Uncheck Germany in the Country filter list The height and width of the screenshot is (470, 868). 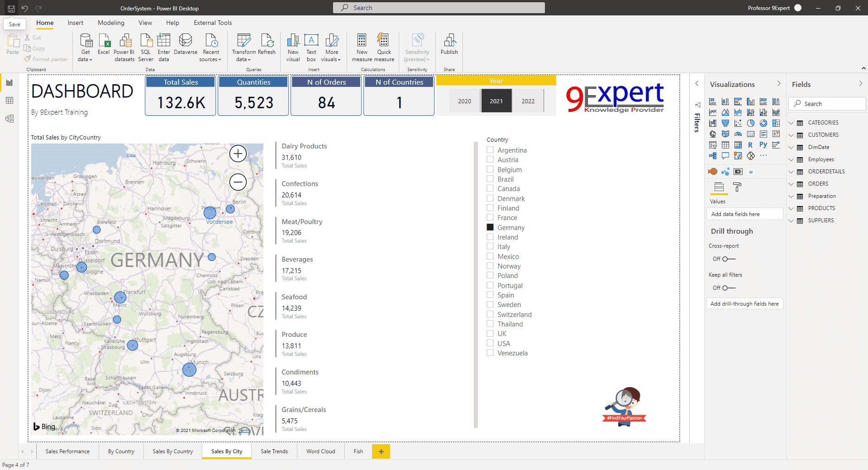click(490, 227)
